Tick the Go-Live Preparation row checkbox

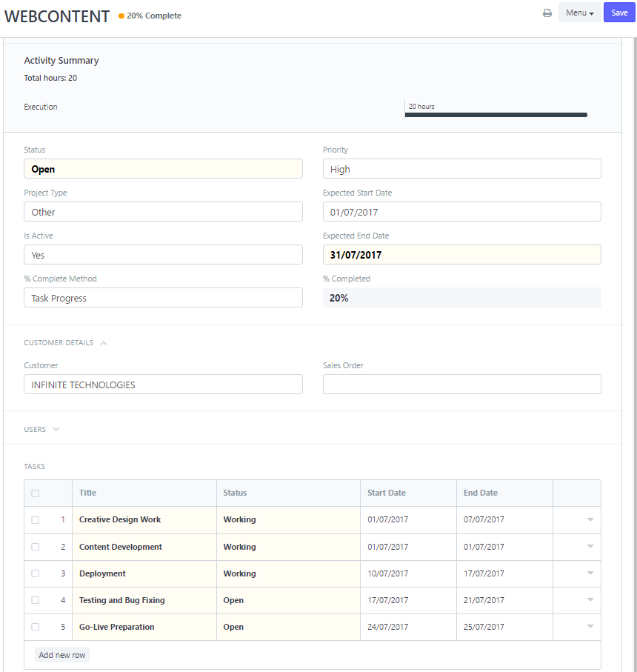click(36, 627)
